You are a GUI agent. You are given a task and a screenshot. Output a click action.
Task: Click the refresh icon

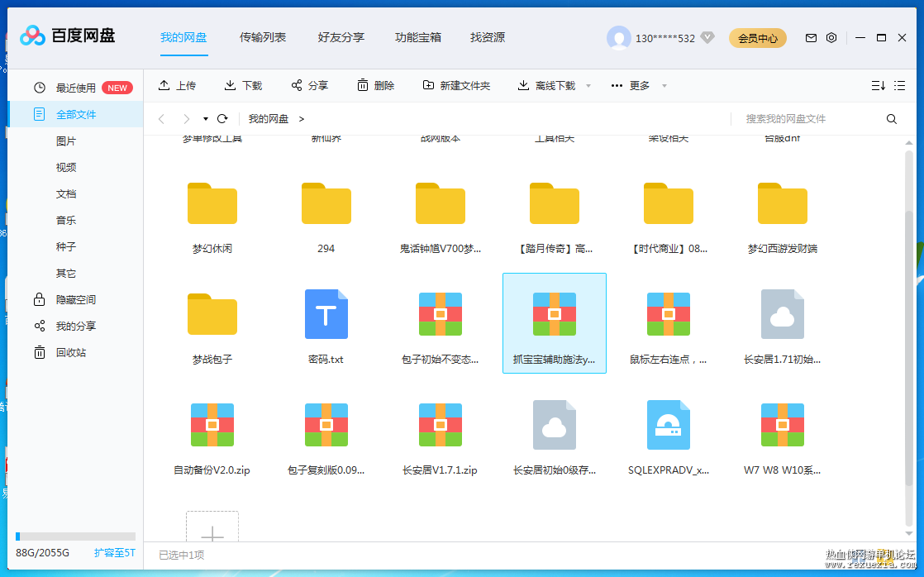222,119
